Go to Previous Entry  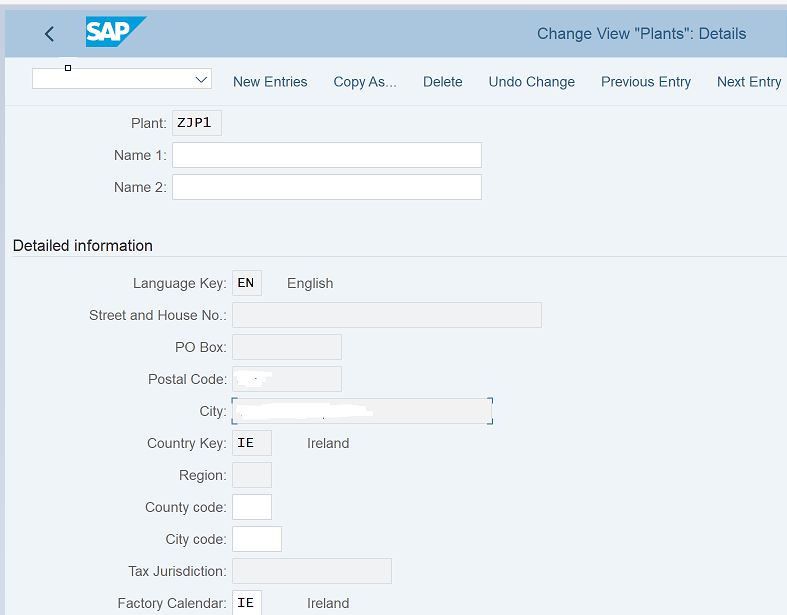[645, 82]
